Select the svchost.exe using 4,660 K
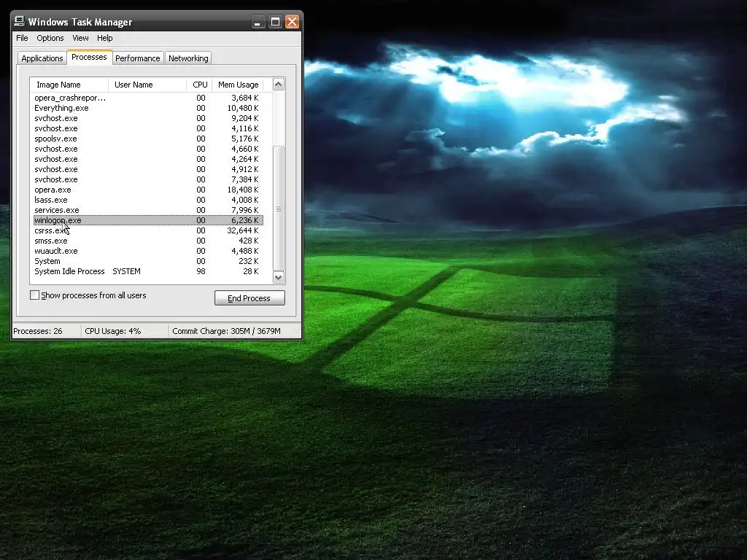 (148, 149)
